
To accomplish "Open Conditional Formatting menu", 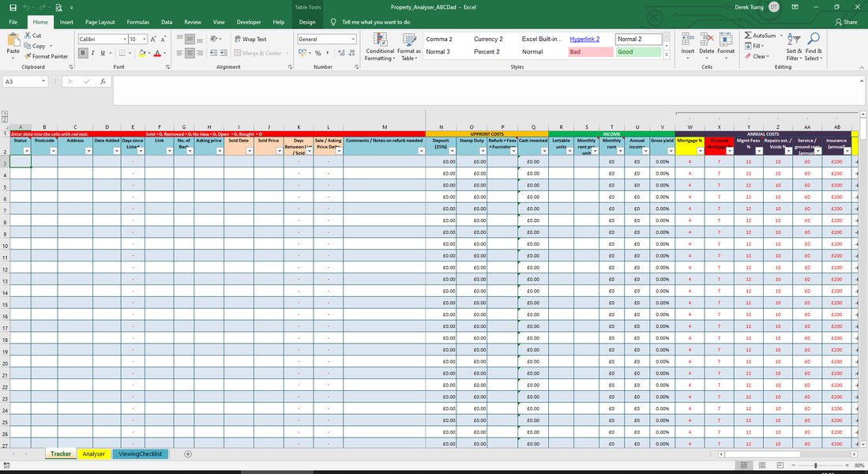I will pos(380,47).
